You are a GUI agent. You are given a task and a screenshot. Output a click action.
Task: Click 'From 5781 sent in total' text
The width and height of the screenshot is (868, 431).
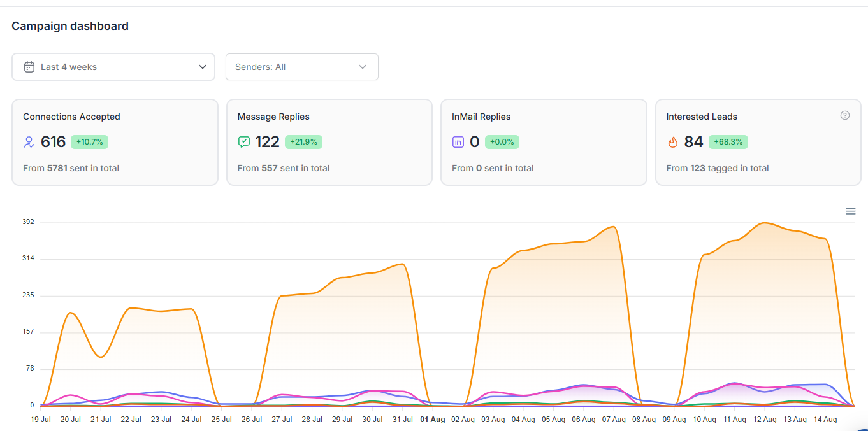coord(71,168)
